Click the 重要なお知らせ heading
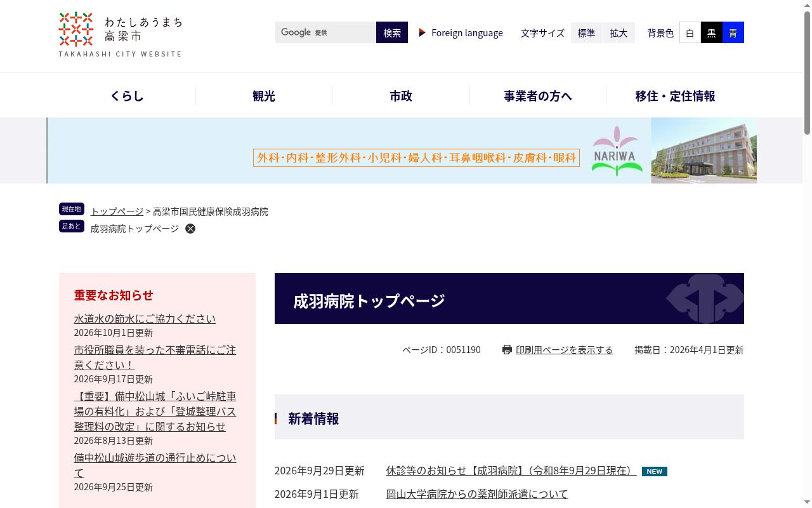Screen dimensions: 812x508 click(x=114, y=295)
